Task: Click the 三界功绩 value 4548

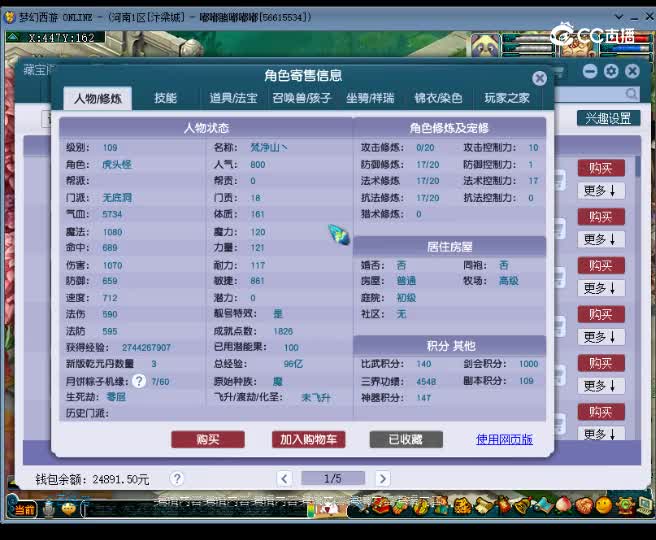Action: [426, 381]
